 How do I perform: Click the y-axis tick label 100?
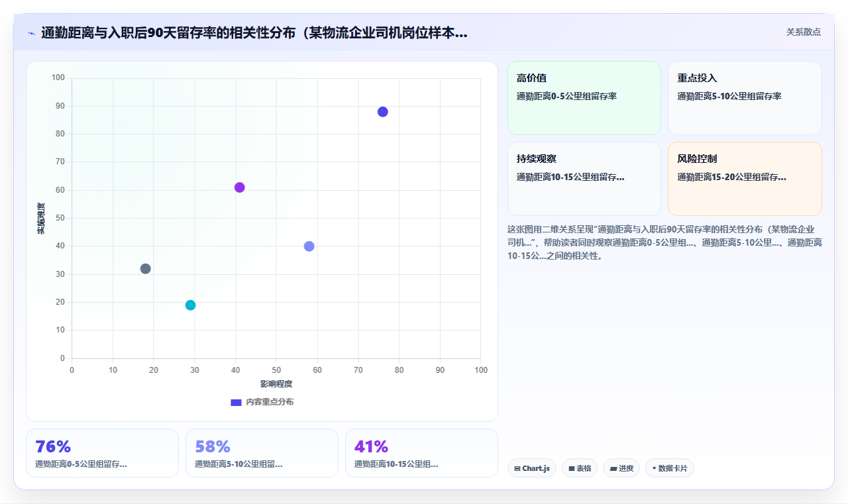pyautogui.click(x=58, y=78)
